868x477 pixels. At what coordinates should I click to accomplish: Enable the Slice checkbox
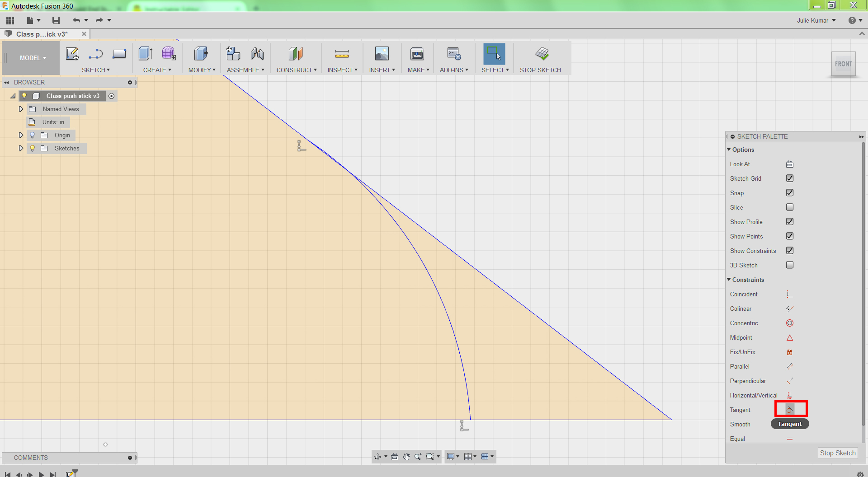[790, 207]
